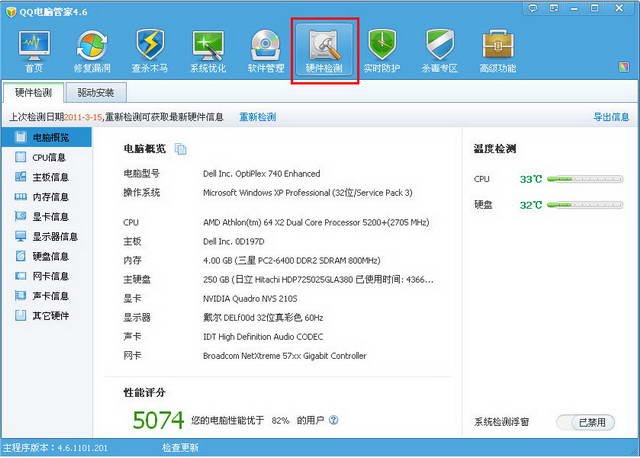Image resolution: width=640 pixels, height=458 pixels.
Task: Click 检查更新 in status bar
Action: [x=180, y=448]
